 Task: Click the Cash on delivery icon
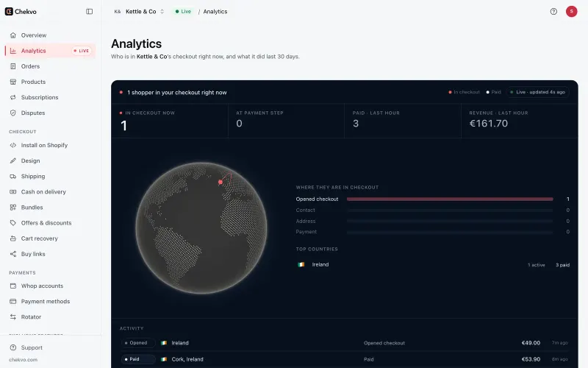coord(13,192)
